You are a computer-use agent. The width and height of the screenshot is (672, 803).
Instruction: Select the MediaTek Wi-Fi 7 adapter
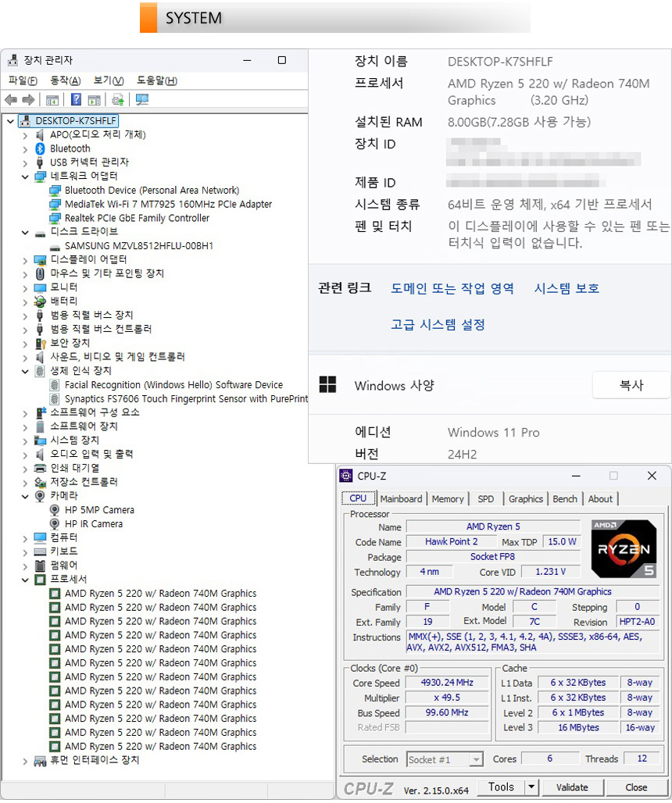pos(168,205)
